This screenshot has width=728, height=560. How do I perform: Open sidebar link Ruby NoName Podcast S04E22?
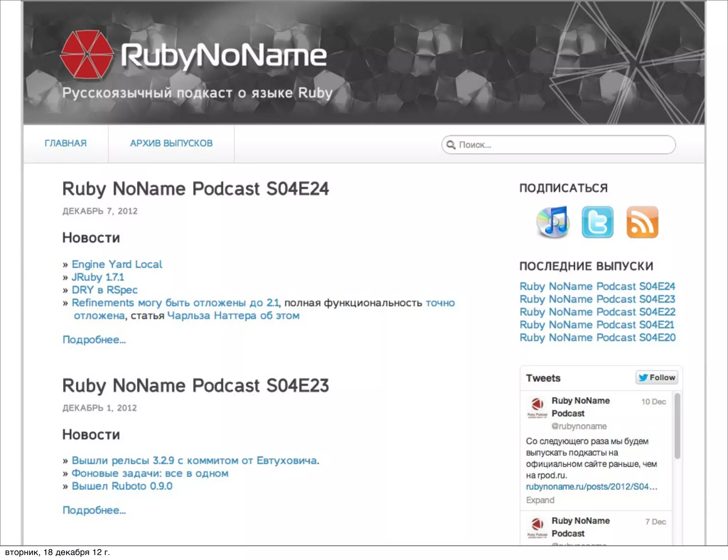(597, 312)
